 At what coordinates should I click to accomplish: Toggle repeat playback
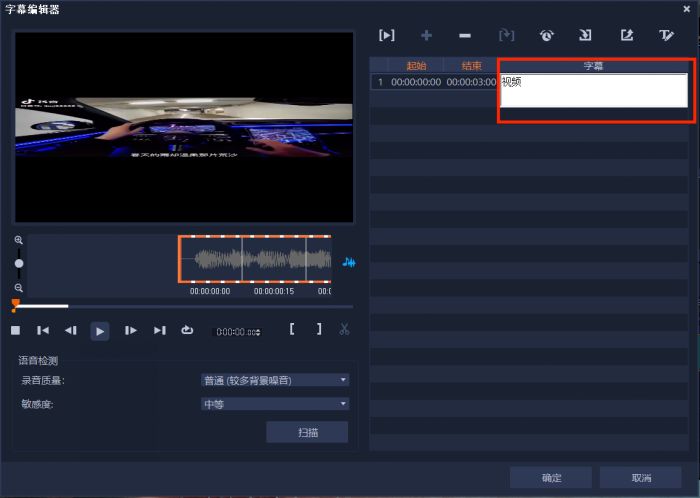click(187, 330)
